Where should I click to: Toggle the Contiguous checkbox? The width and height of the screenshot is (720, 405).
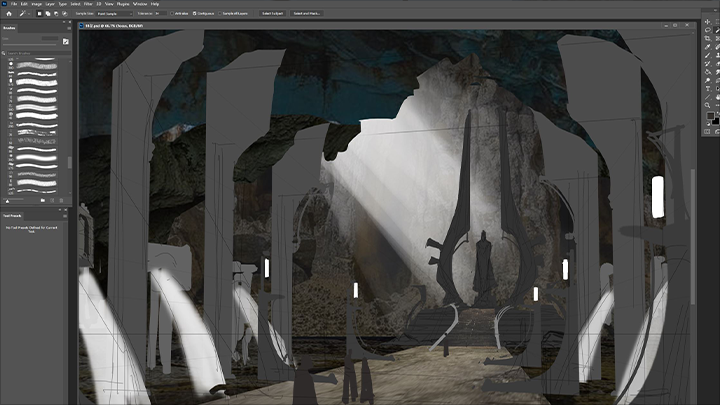[195, 14]
